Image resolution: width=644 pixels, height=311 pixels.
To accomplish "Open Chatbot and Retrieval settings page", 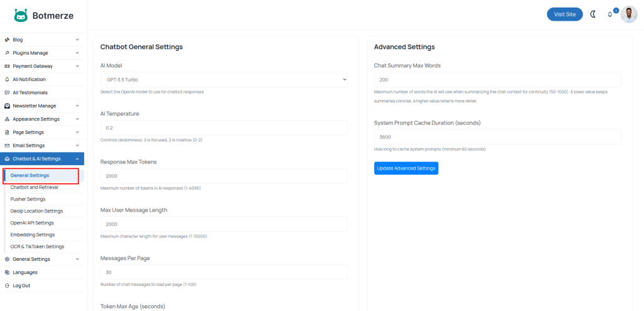I will tap(34, 187).
